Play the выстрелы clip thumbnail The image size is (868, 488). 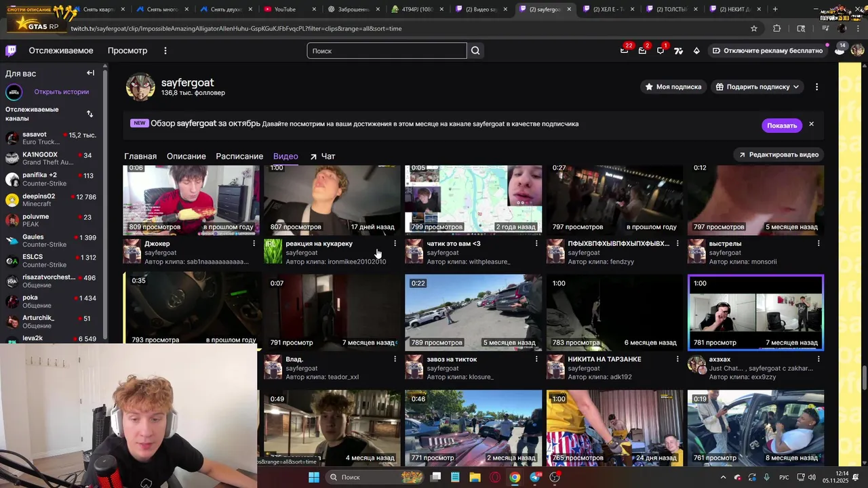[x=755, y=199]
